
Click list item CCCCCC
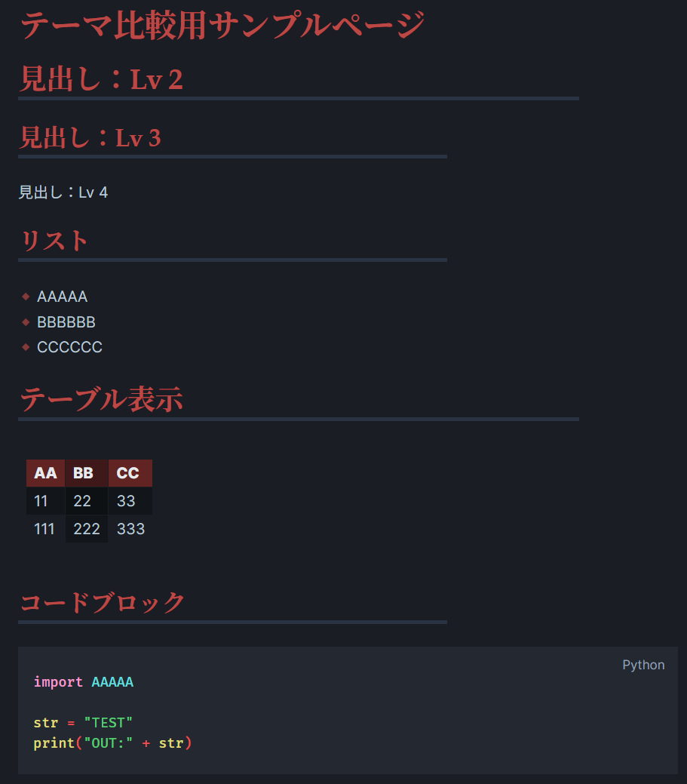click(70, 347)
